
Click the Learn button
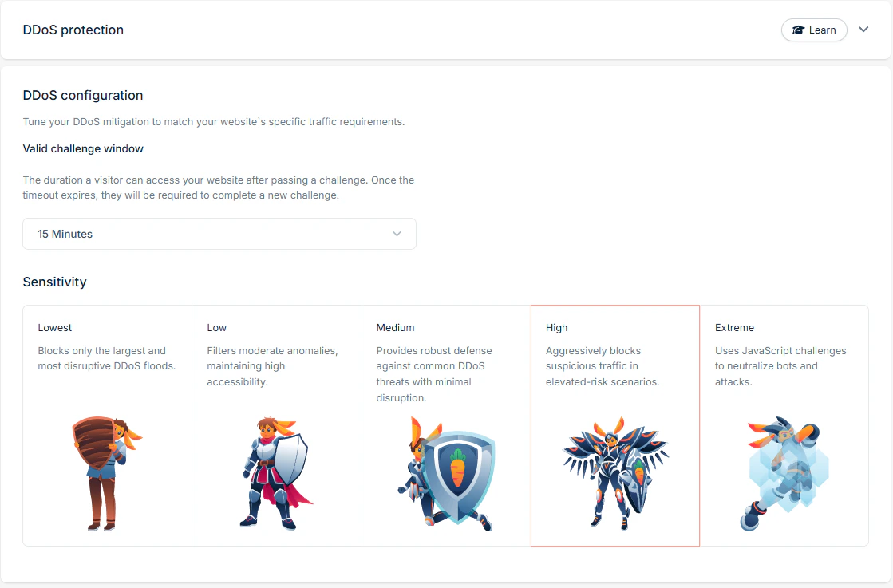[x=814, y=30]
